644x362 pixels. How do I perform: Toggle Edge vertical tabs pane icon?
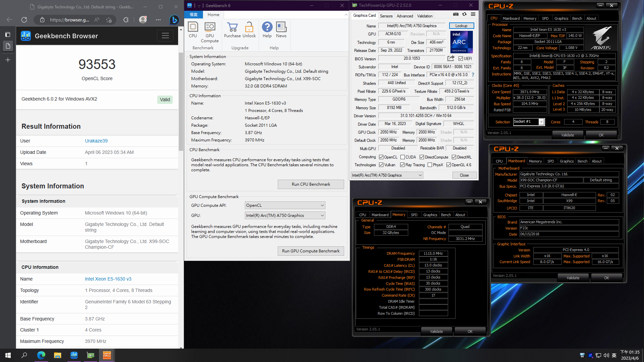pos(8,46)
